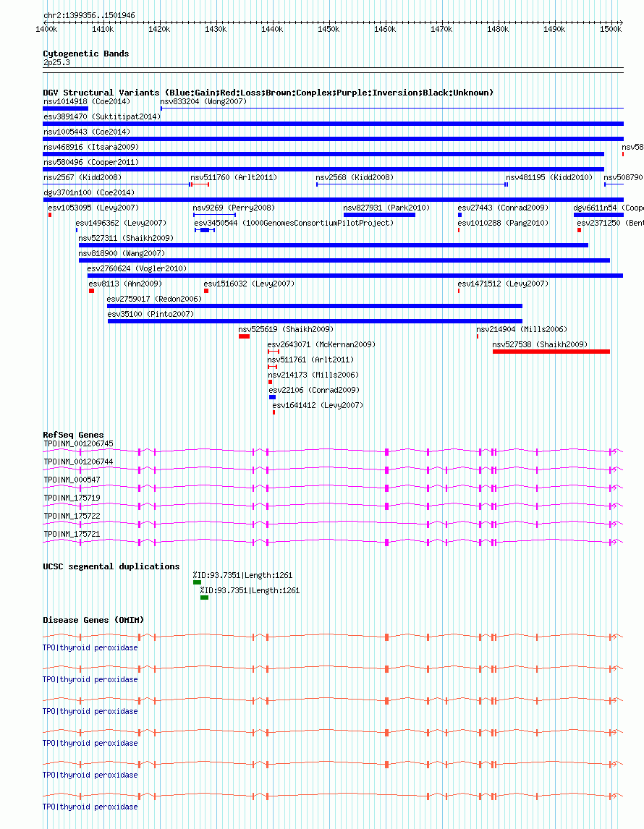This screenshot has width=644, height=829.
Task: Click esv1496362 (Levy2007) label
Action: point(121,223)
